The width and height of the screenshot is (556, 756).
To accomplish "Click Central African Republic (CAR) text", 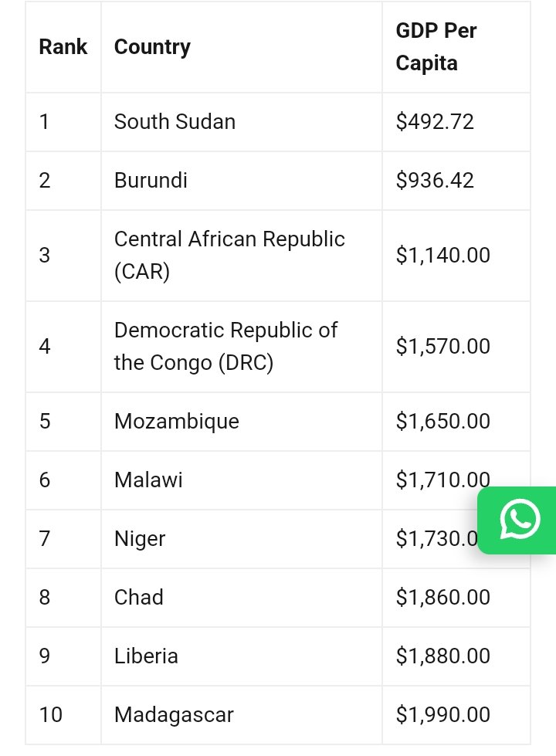I will tap(229, 255).
